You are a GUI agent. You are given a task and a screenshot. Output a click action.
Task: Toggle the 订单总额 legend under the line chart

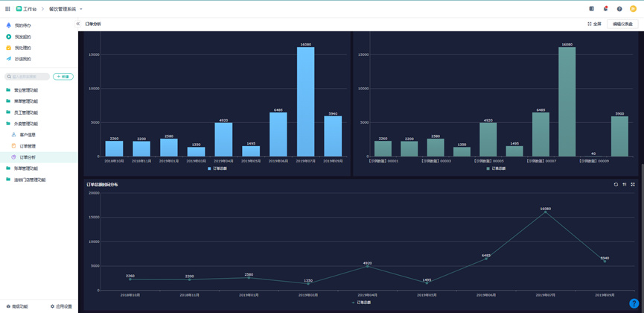[x=361, y=303]
